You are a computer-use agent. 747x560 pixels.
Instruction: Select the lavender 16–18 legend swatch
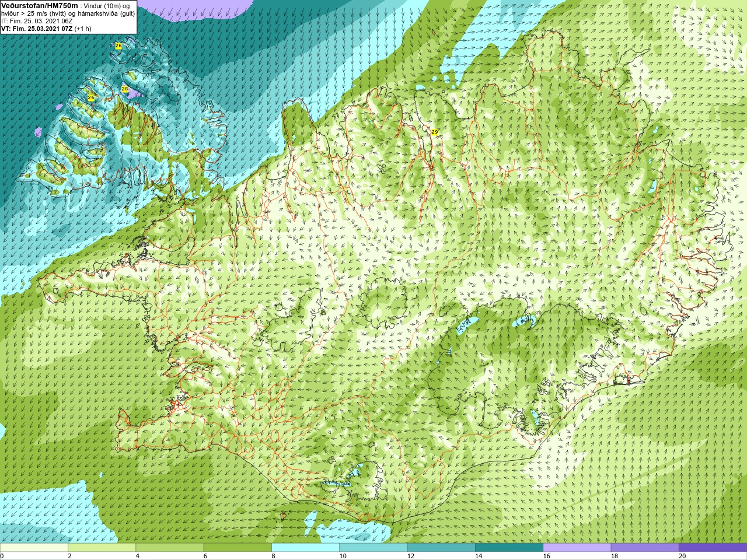tap(577, 548)
